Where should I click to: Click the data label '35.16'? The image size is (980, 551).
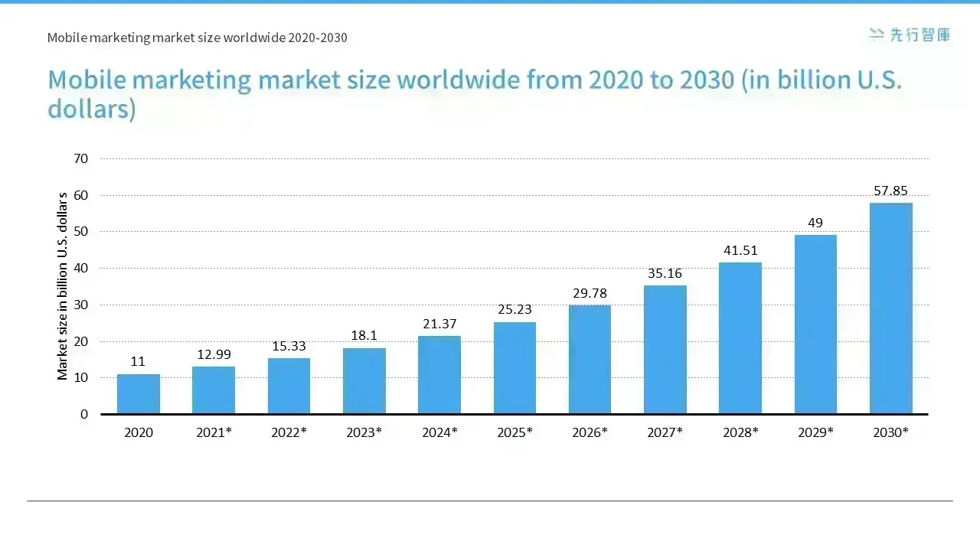click(x=665, y=273)
